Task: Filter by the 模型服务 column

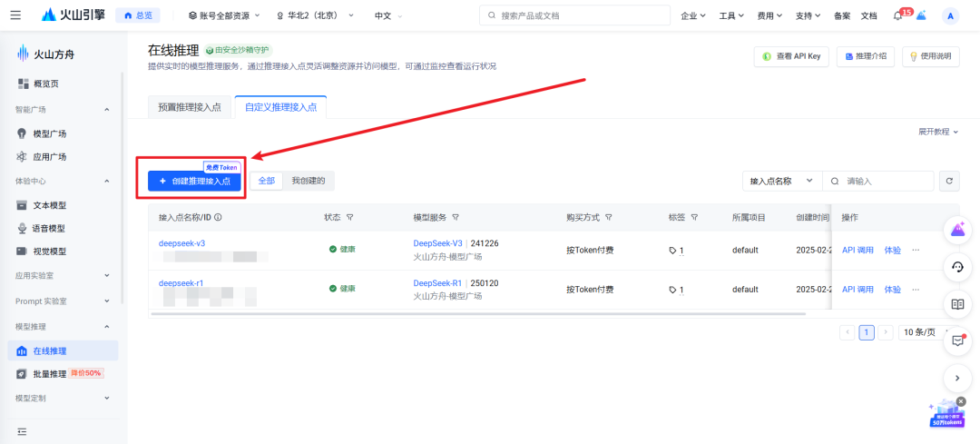Action: coord(456,218)
